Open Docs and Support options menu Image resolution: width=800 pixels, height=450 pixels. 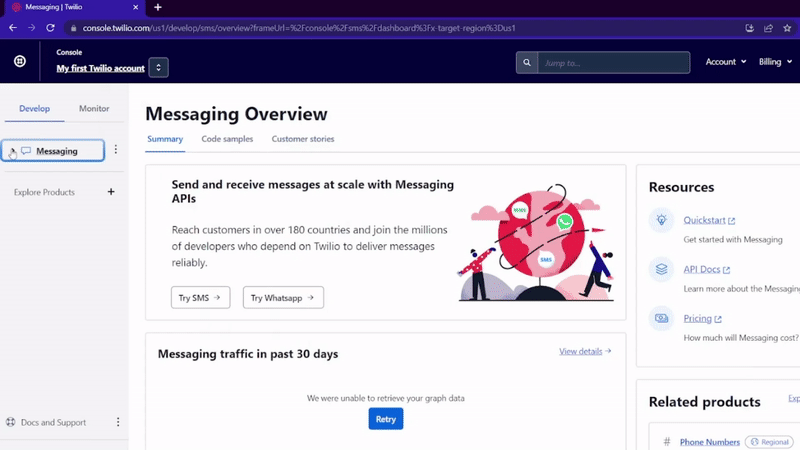(x=118, y=422)
